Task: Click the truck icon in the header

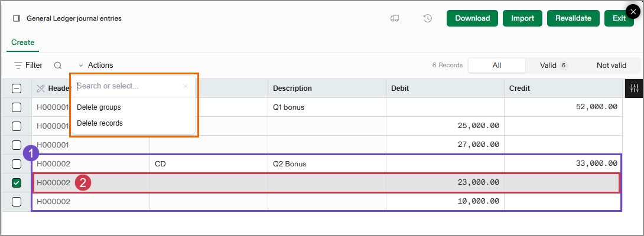Action: click(x=395, y=18)
